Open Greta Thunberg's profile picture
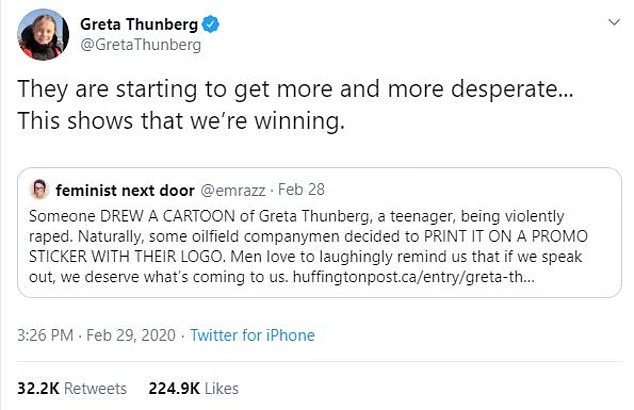The width and height of the screenshot is (634, 410). coord(40,37)
